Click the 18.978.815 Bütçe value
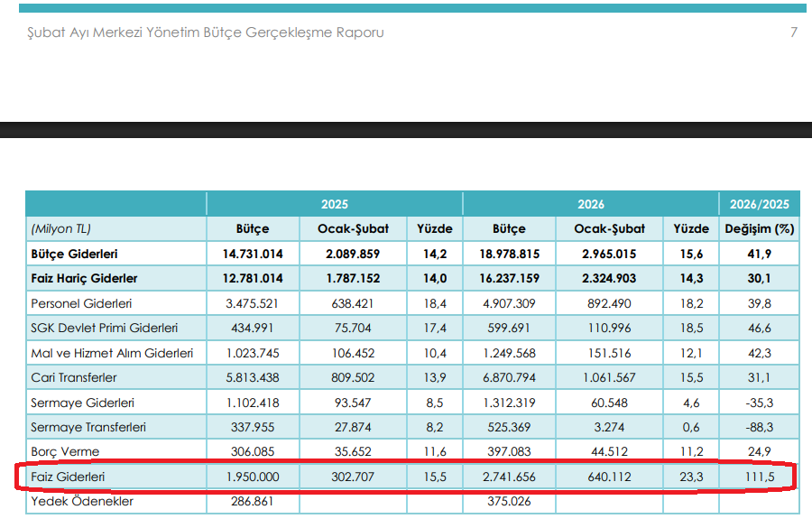812x528 pixels. pos(508,253)
